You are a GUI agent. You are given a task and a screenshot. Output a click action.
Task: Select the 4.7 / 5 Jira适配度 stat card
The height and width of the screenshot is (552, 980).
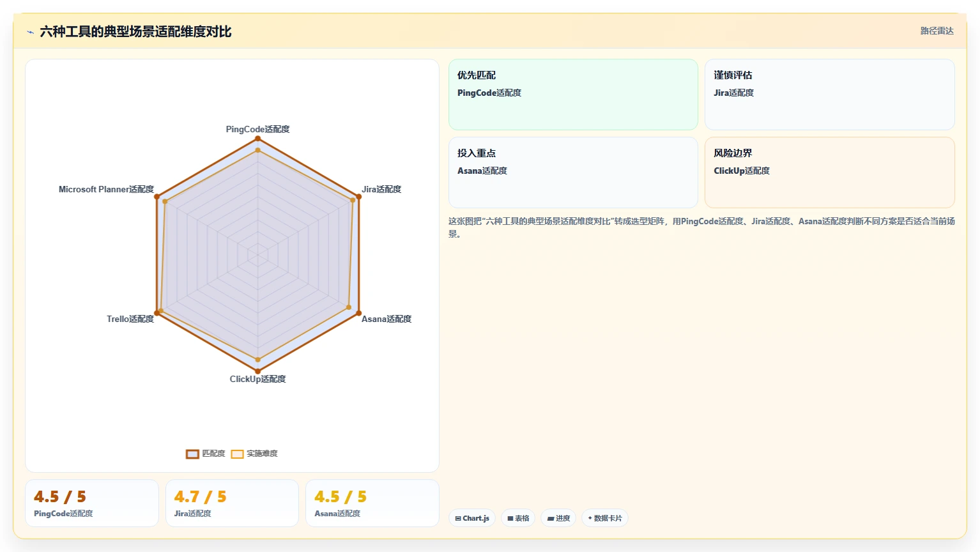coord(232,503)
